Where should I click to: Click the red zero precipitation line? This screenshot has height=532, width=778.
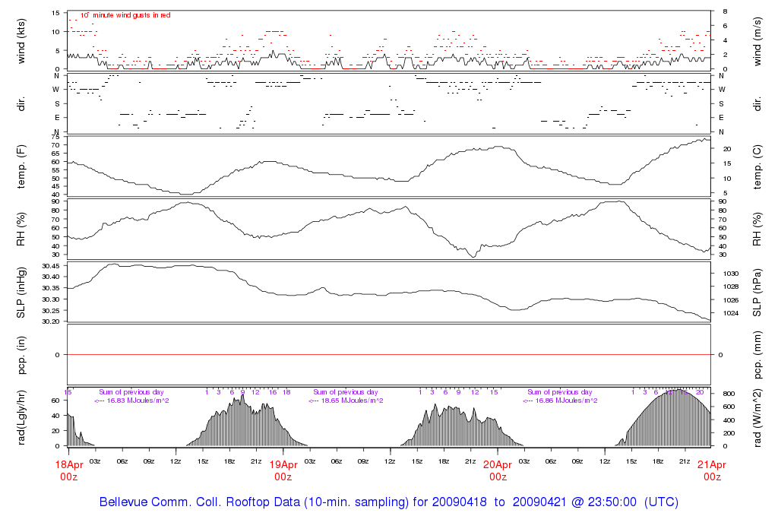click(x=389, y=355)
